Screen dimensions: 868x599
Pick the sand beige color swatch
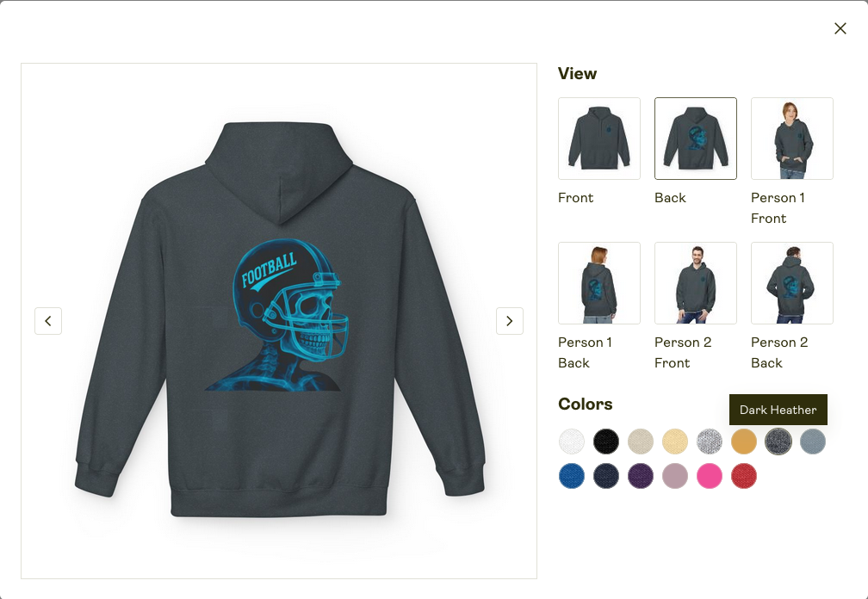pos(641,442)
